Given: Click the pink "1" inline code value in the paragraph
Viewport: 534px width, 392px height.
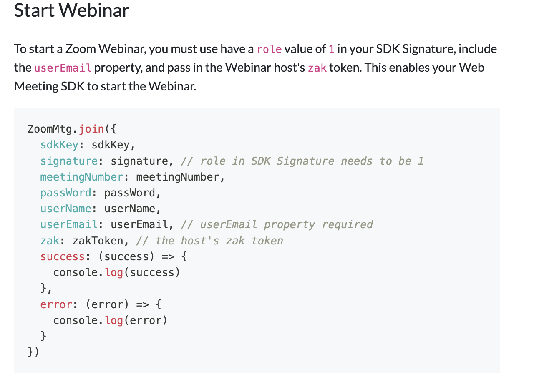Looking at the screenshot, I should (x=332, y=49).
